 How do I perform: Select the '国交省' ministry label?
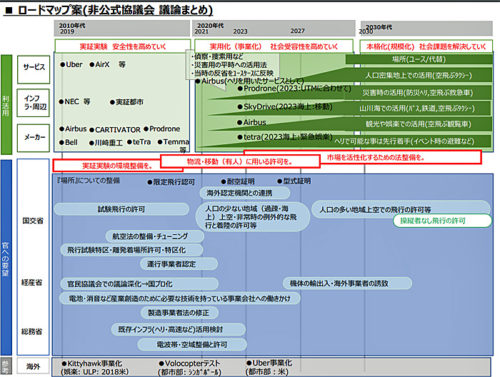pyautogui.click(x=33, y=221)
